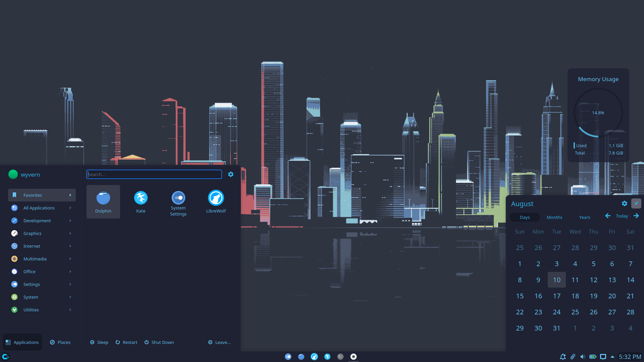Open the volume icon in system tray
This screenshot has width=644, height=362.
[x=583, y=357]
